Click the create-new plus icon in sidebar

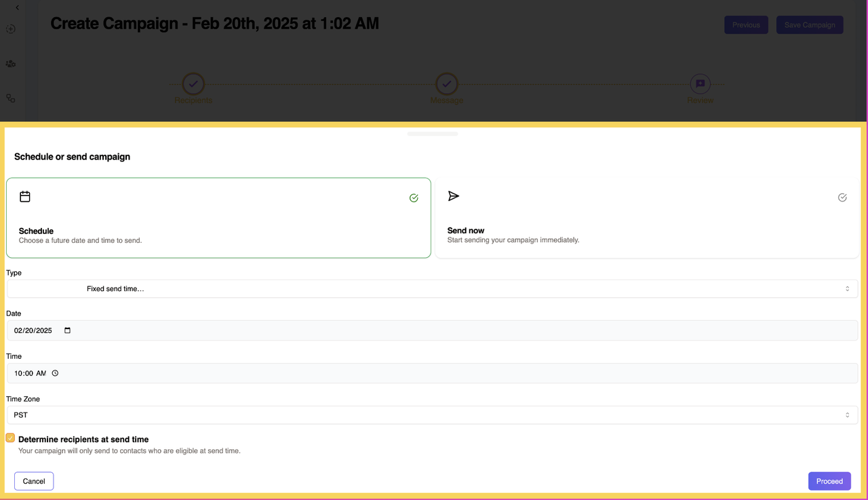pyautogui.click(x=10, y=29)
